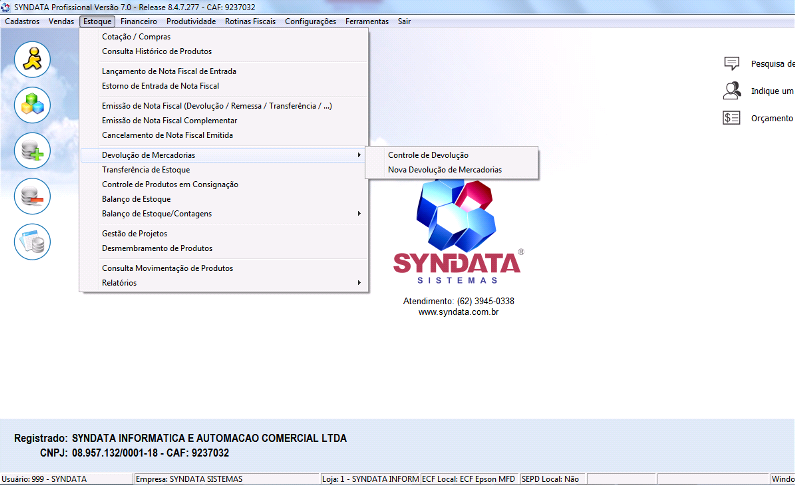This screenshot has height=485, width=795.
Task: Open the Configurações menu
Action: pyautogui.click(x=310, y=21)
